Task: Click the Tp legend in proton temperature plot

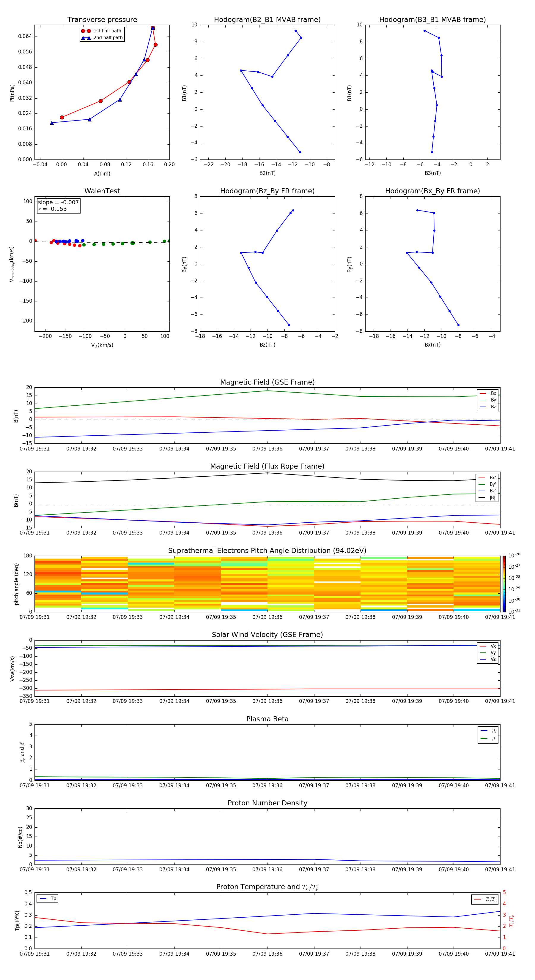Action: point(47,899)
